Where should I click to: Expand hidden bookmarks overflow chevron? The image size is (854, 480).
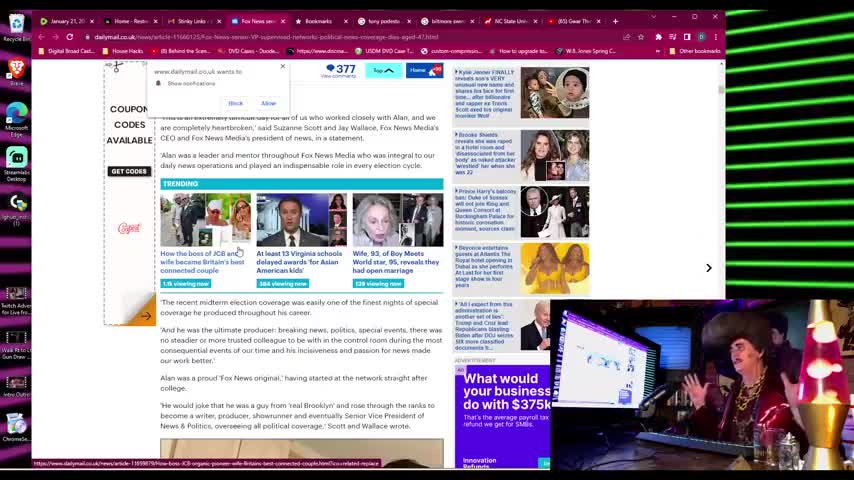[x=657, y=51]
